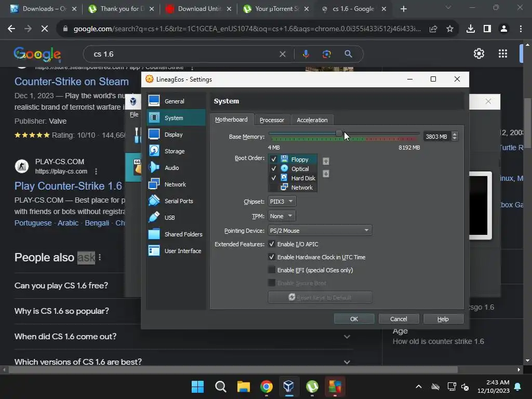
Task: Switch to the Motherboard tab
Action: pos(231,119)
